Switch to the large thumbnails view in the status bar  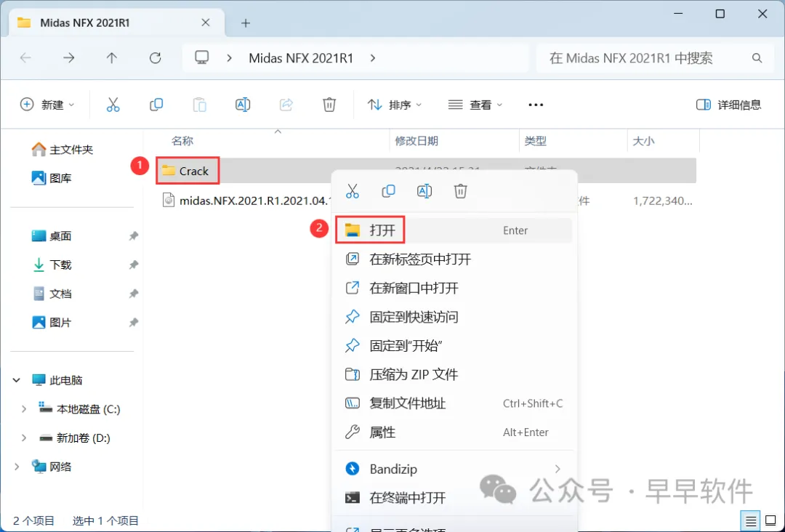(x=770, y=521)
